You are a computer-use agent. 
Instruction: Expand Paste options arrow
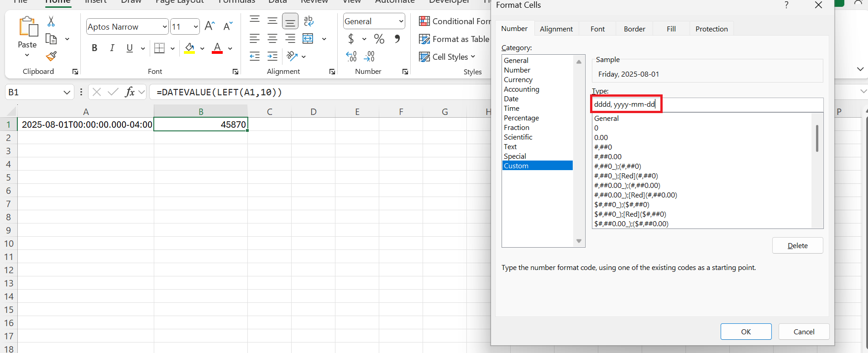(27, 55)
